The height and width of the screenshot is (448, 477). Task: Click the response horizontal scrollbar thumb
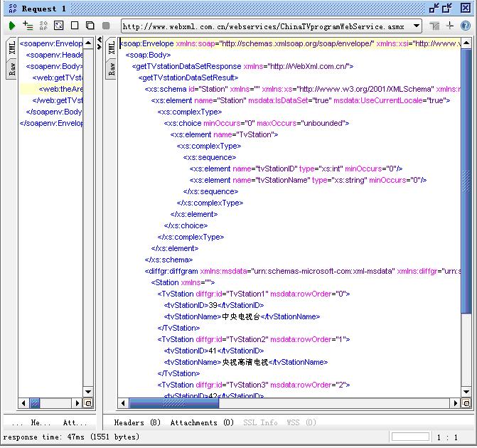pos(171,403)
